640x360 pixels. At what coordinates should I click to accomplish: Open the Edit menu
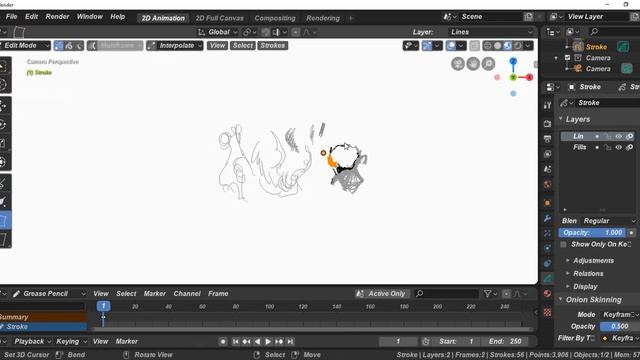tap(31, 17)
